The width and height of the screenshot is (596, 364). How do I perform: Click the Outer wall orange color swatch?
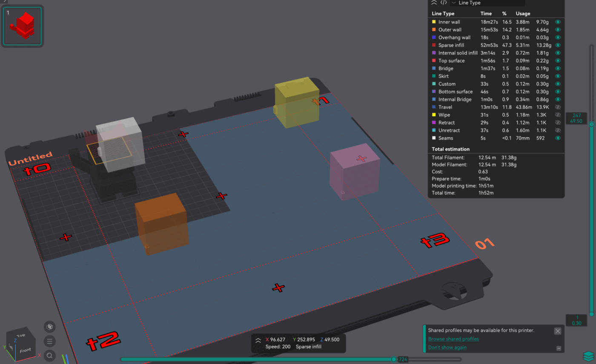[434, 30]
